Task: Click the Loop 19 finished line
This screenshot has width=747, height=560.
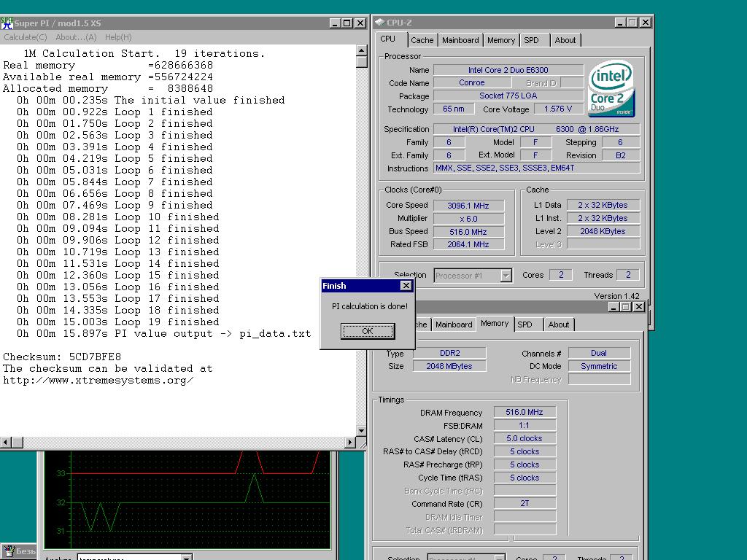Action: click(x=117, y=322)
